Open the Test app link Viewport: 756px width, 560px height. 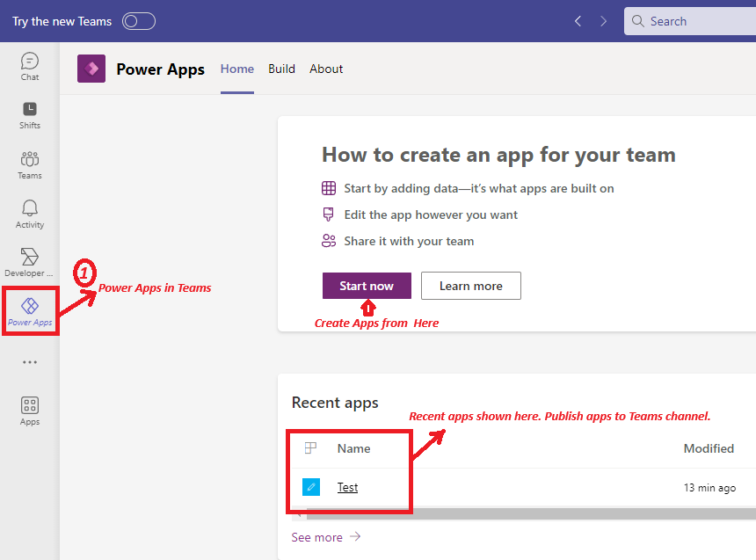pyautogui.click(x=347, y=487)
